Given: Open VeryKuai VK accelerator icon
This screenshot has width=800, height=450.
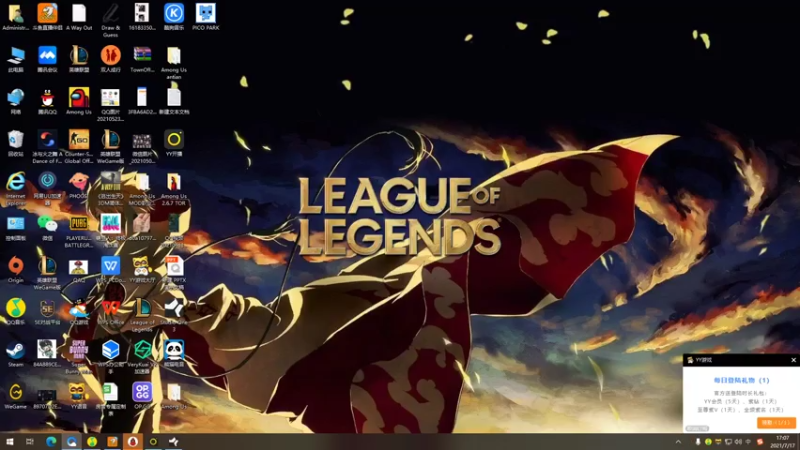Looking at the screenshot, I should click(x=142, y=350).
